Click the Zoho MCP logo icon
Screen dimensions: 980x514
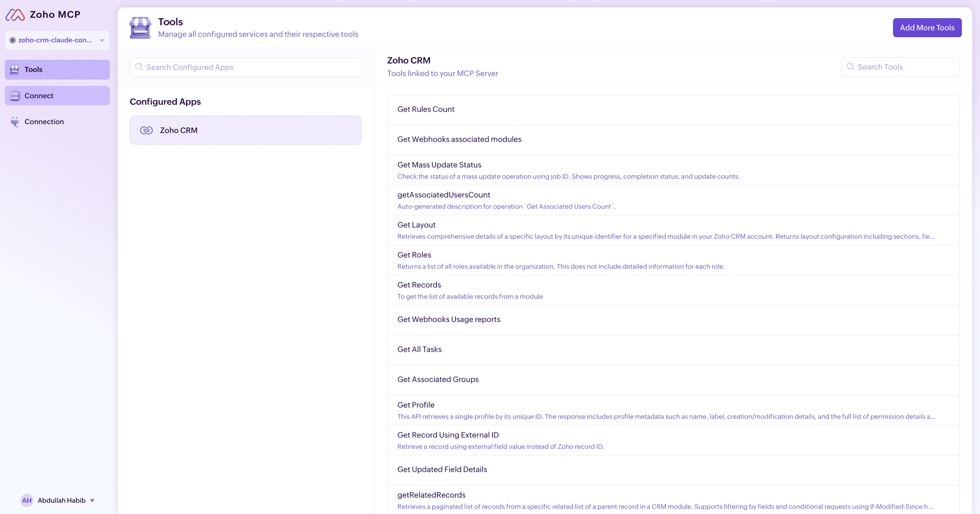[15, 15]
